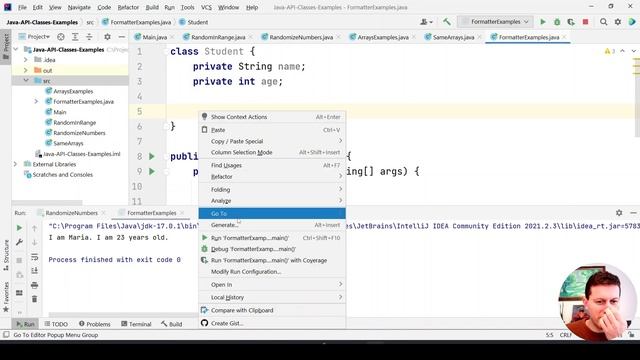Start debugging via the toolbar bug icon

point(557,22)
